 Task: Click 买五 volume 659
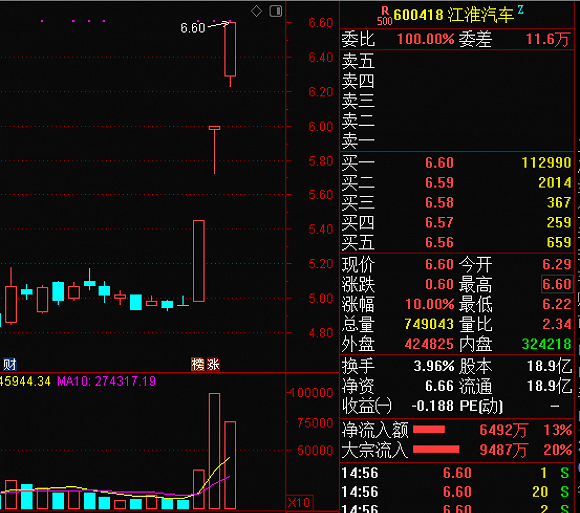(x=559, y=243)
